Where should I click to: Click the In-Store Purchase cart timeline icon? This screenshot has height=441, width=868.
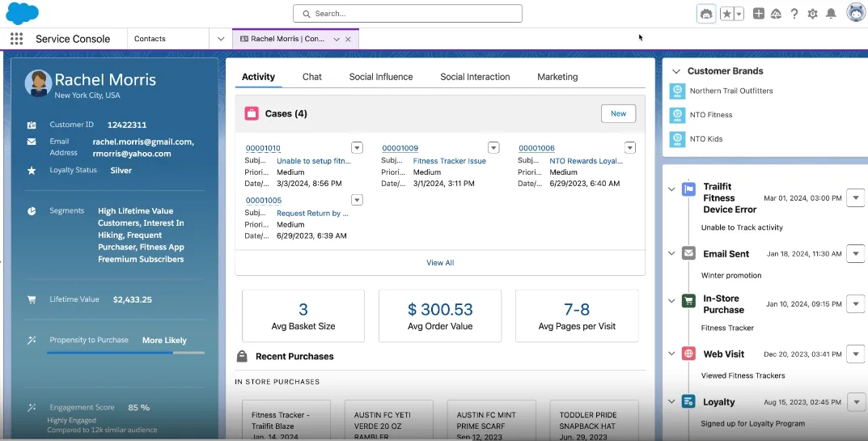coord(688,301)
